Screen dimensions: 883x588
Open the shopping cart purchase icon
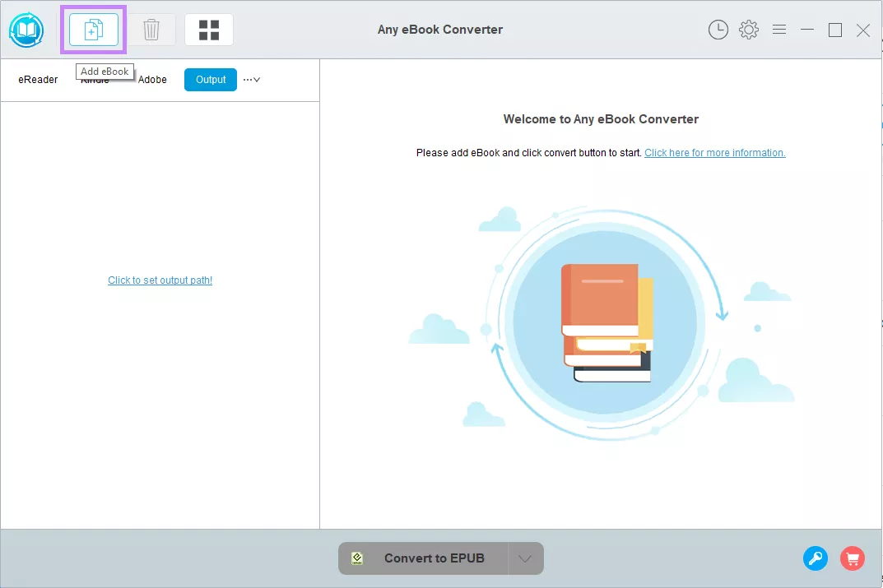[x=853, y=558]
